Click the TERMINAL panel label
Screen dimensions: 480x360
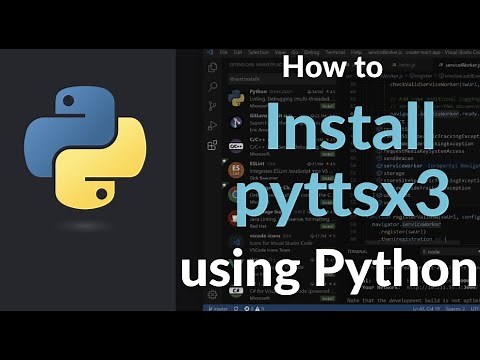pos(358,251)
